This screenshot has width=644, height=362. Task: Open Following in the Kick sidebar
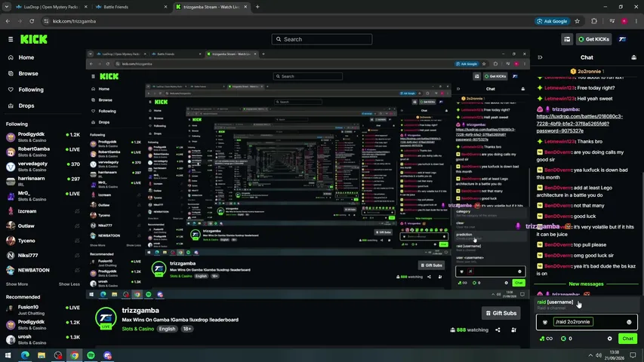31,90
